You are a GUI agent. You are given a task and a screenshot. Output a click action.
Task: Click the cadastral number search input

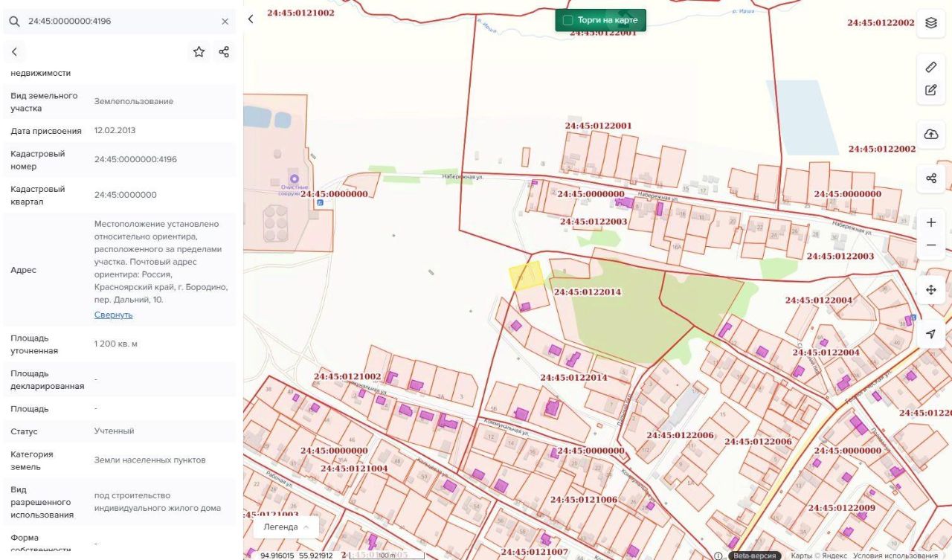(x=119, y=22)
